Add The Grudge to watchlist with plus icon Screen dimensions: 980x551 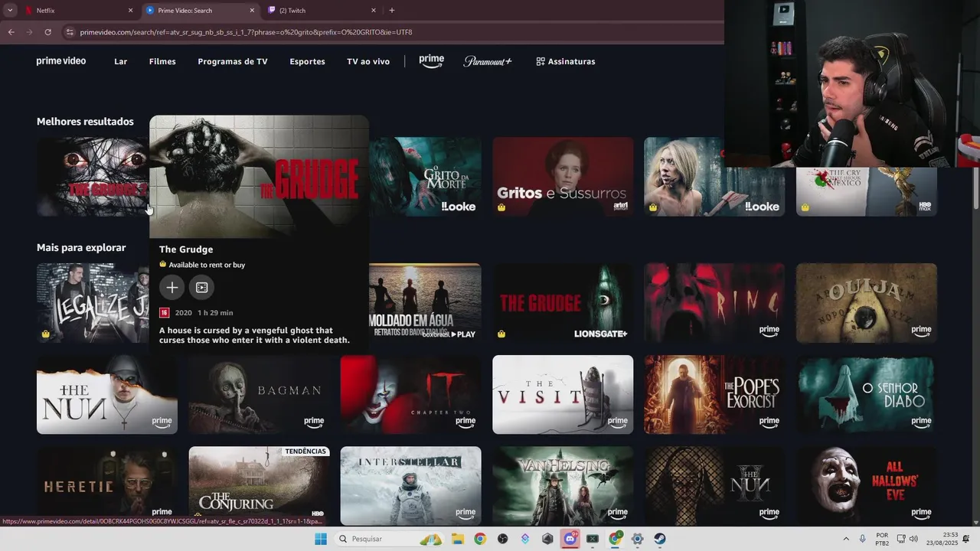[x=172, y=287]
